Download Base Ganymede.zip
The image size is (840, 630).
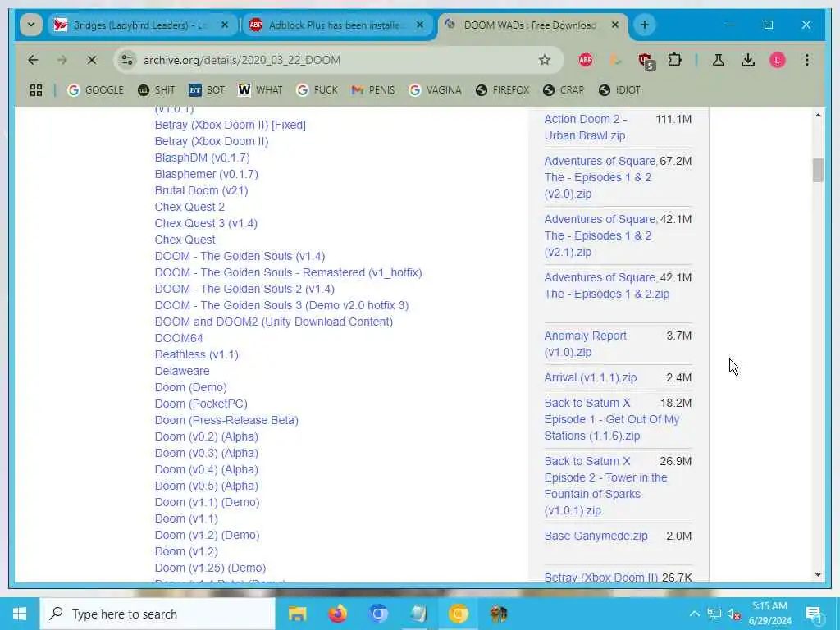pos(596,536)
